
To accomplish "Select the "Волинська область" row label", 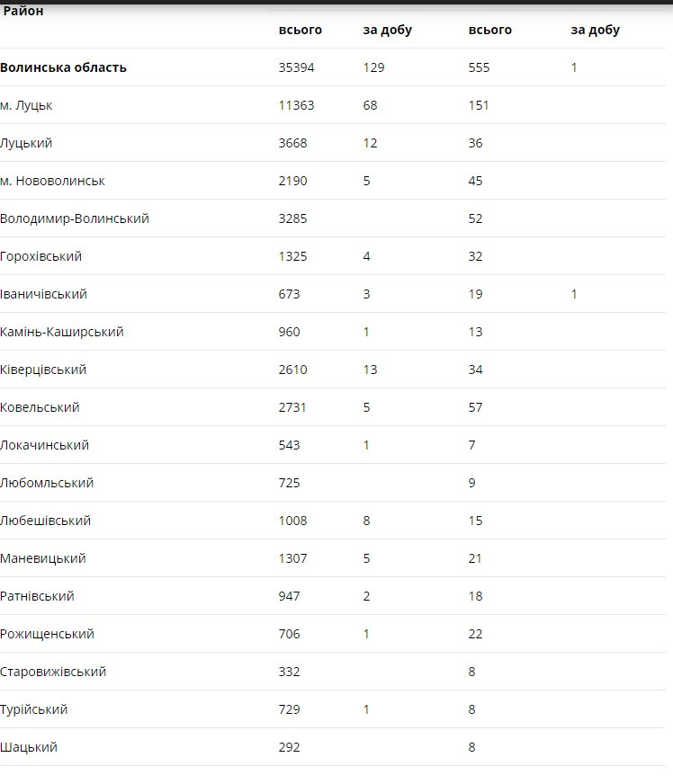I will click(x=63, y=67).
